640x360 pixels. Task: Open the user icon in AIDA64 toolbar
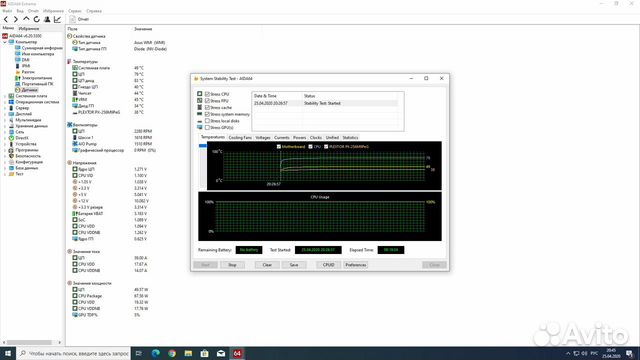pos(47,19)
